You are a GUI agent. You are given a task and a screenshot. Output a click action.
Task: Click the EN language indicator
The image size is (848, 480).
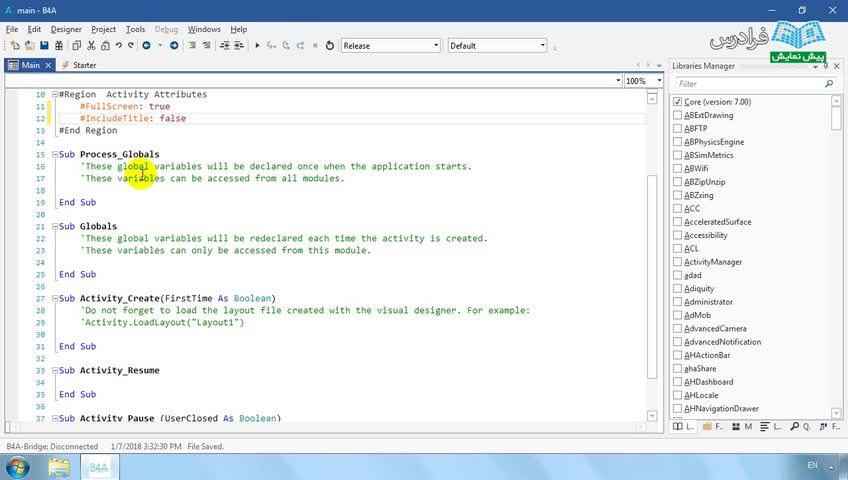pyautogui.click(x=812, y=465)
